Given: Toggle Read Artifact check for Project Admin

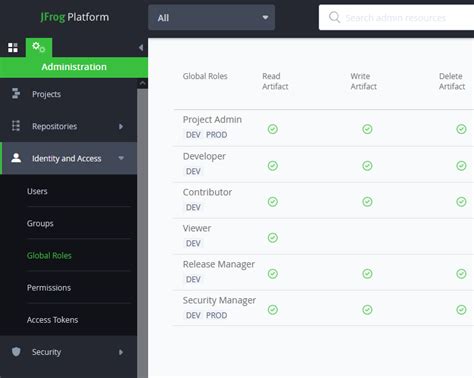Looking at the screenshot, I should (273, 129).
